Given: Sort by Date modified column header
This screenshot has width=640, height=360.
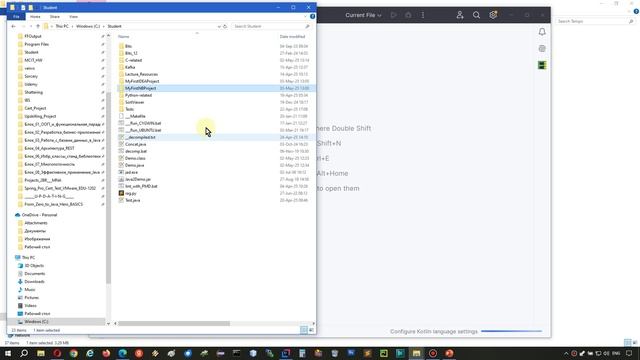Looking at the screenshot, I should click(x=292, y=37).
